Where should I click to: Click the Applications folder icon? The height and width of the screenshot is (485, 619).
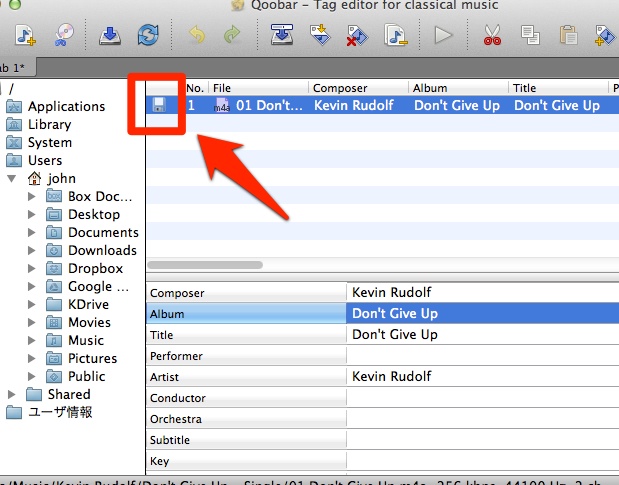[x=14, y=106]
